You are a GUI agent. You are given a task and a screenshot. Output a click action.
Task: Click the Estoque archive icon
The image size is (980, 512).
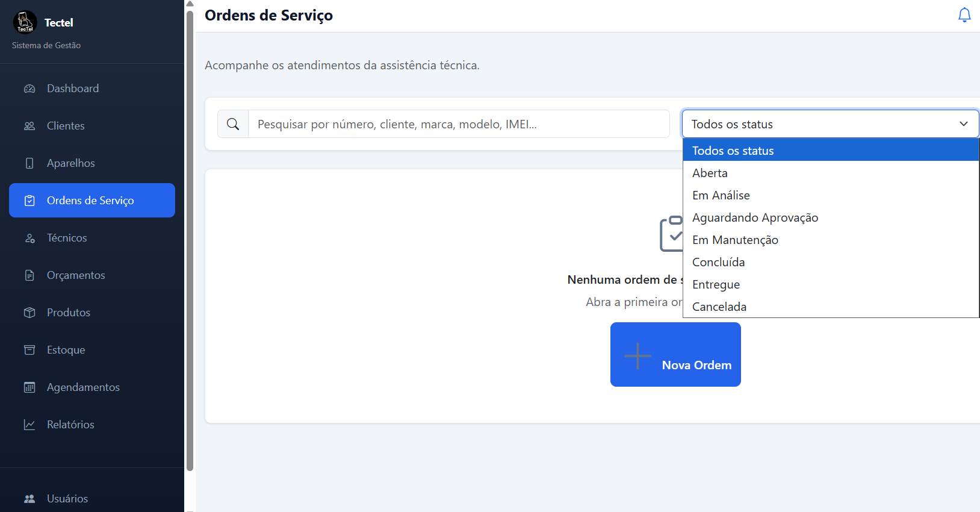pos(29,350)
